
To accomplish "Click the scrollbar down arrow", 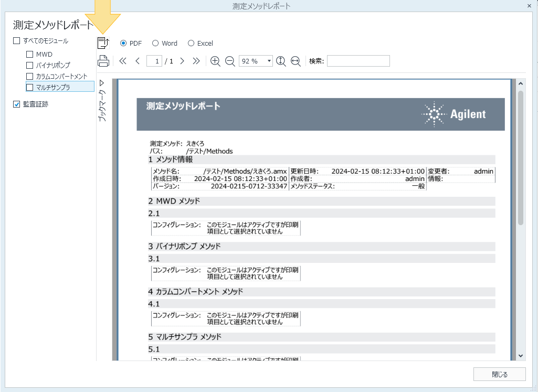I will pos(521,356).
